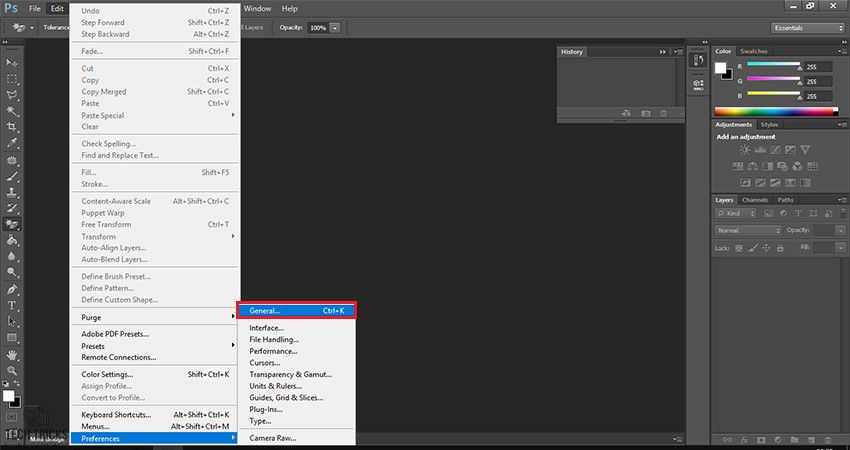Switch to the Channels tab
Screen dimensions: 850x450
pos(755,200)
